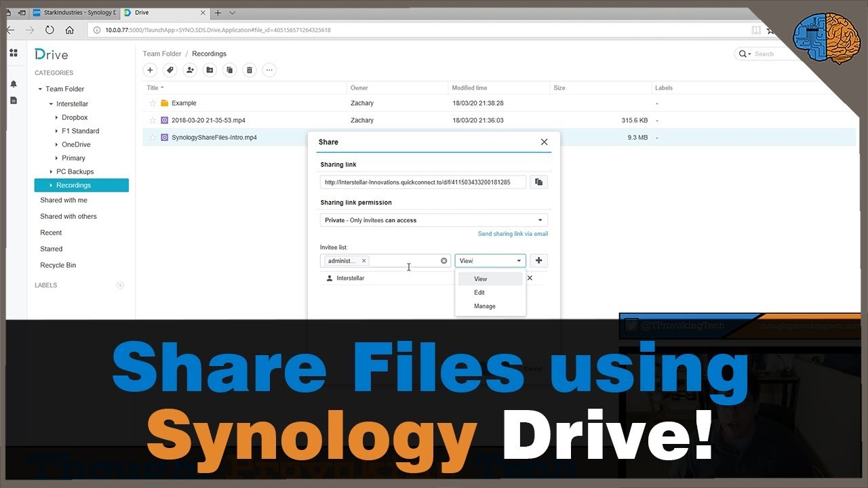Switch to the StarkIndustries browser tab
This screenshot has height=488, width=868.
coord(75,12)
